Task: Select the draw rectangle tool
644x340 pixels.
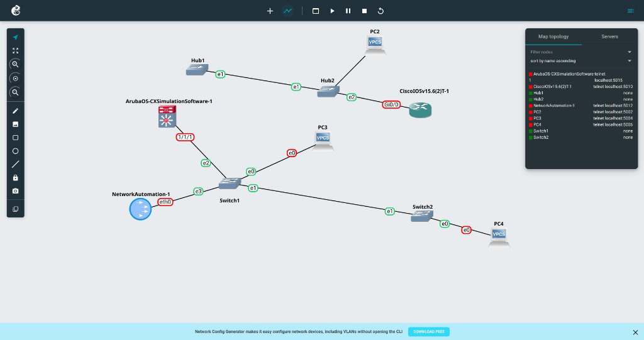Action: [16, 138]
